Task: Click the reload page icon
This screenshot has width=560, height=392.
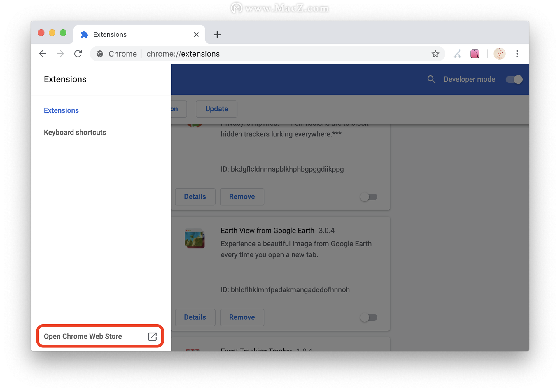Action: pyautogui.click(x=78, y=54)
